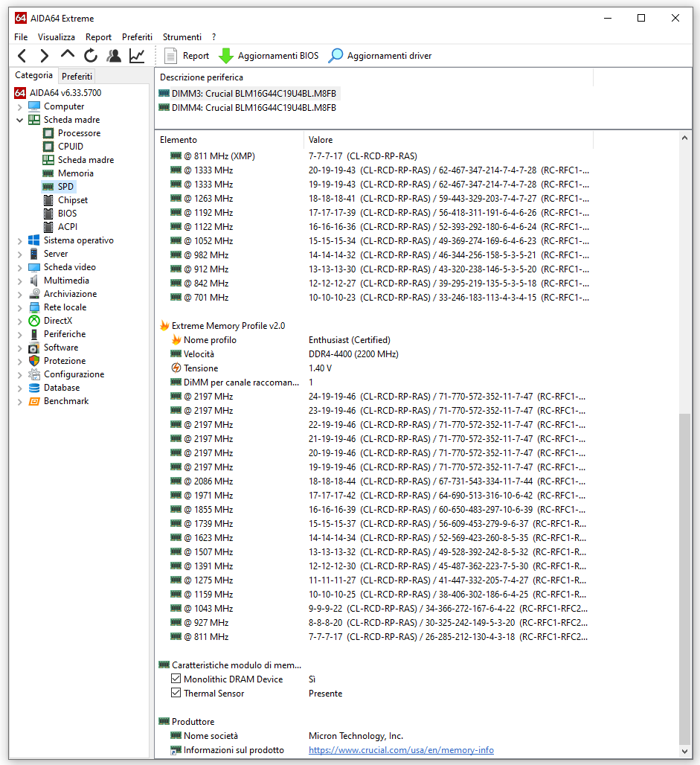Select the @ 811 MHz (XMP) row
Screen dimensions: 700x765
pos(375,156)
